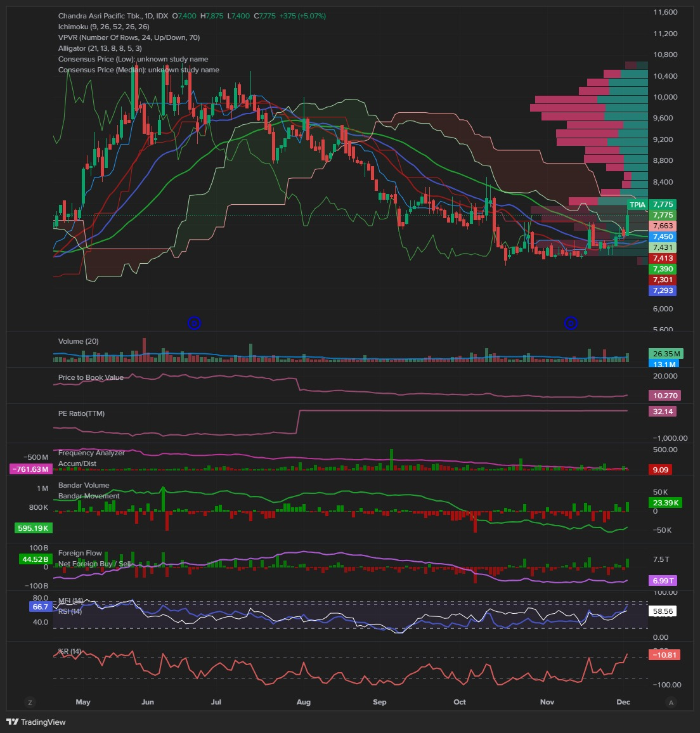Select the Consensus Price (Median) legend entry
Viewport: 700px width, 733px height.
[x=138, y=70]
